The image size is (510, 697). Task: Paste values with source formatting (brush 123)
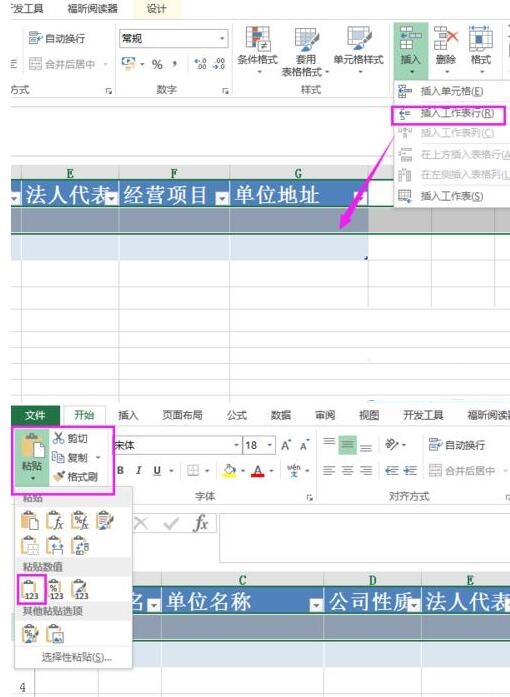pyautogui.click(x=80, y=589)
